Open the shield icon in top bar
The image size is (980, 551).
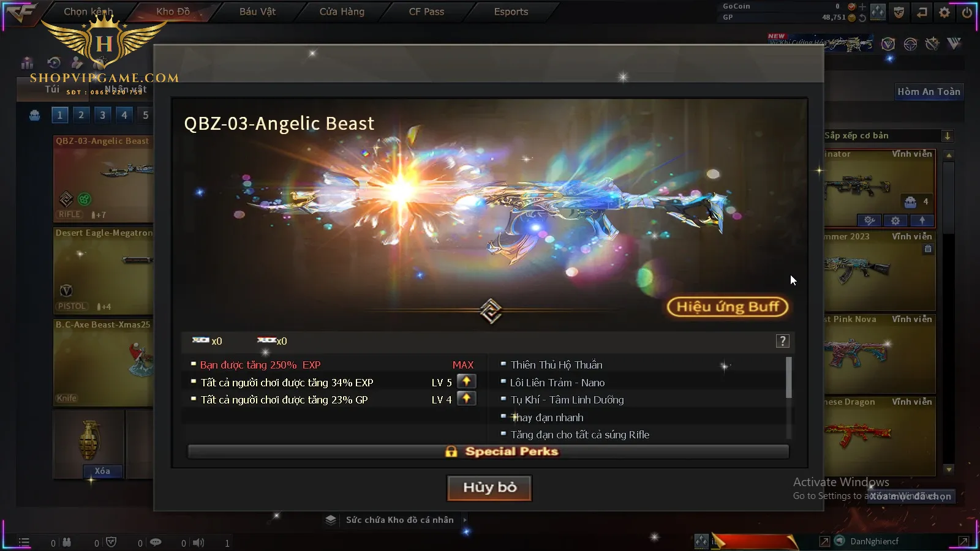899,12
